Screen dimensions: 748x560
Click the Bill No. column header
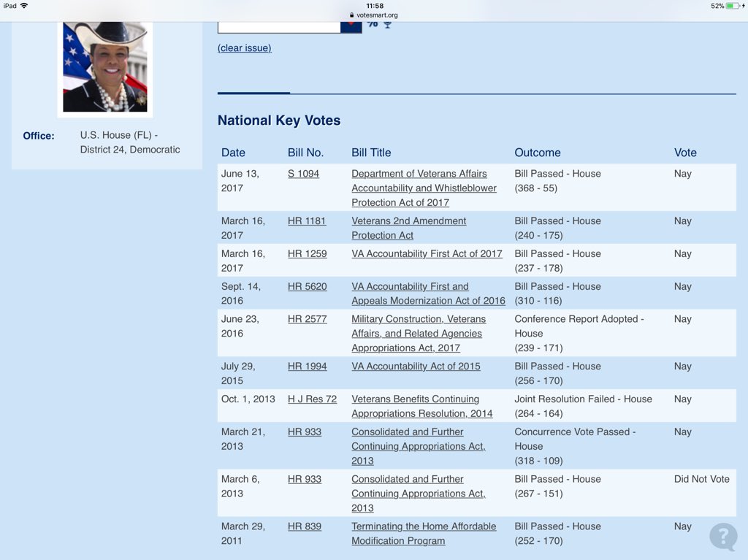(305, 153)
